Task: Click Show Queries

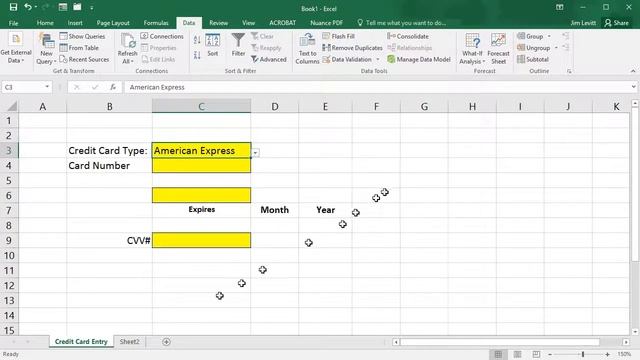Action: [82, 36]
